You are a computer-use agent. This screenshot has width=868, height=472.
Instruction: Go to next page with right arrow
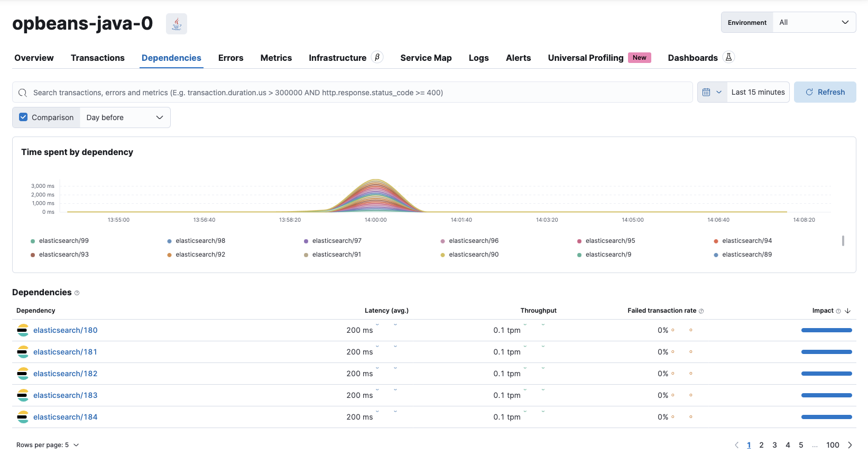850,445
